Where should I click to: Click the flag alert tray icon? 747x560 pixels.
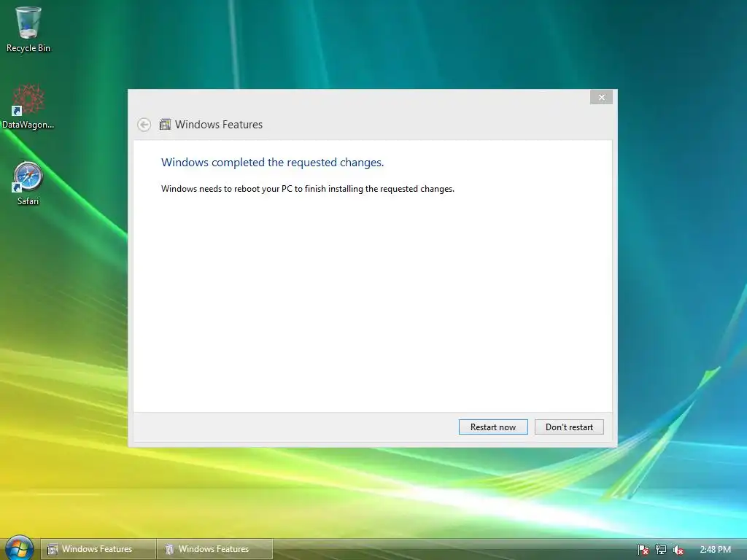[643, 550]
